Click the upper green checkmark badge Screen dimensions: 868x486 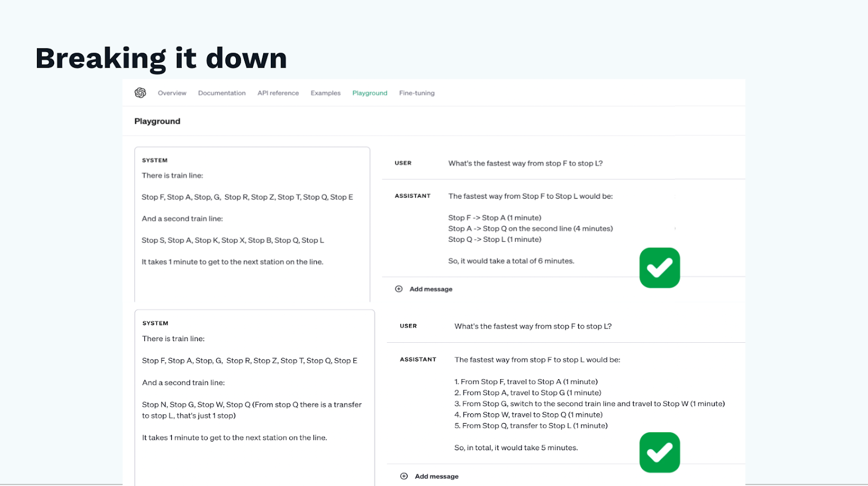[x=659, y=268]
